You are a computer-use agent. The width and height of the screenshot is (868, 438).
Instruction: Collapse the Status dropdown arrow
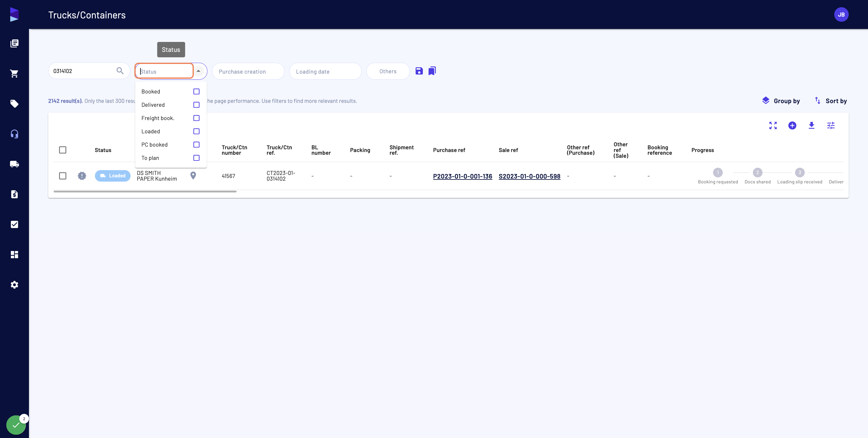(x=199, y=71)
